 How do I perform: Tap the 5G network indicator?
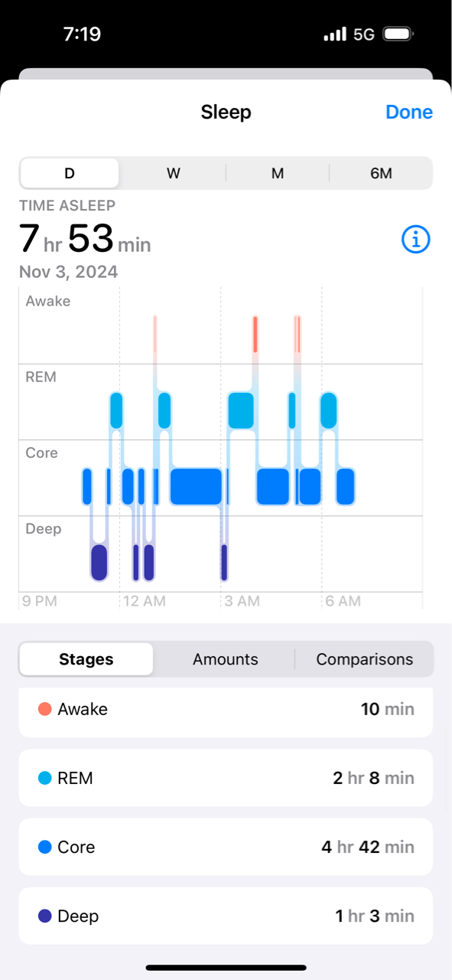[363, 34]
